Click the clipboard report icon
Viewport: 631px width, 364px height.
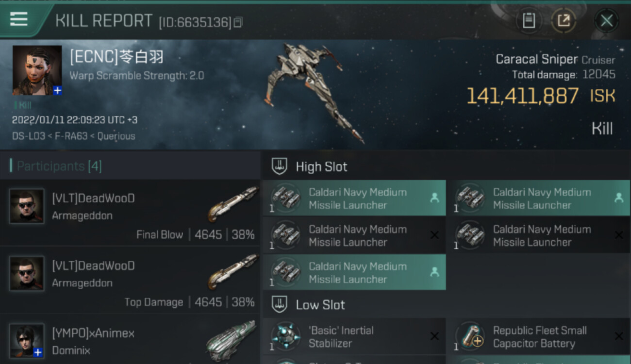click(529, 20)
